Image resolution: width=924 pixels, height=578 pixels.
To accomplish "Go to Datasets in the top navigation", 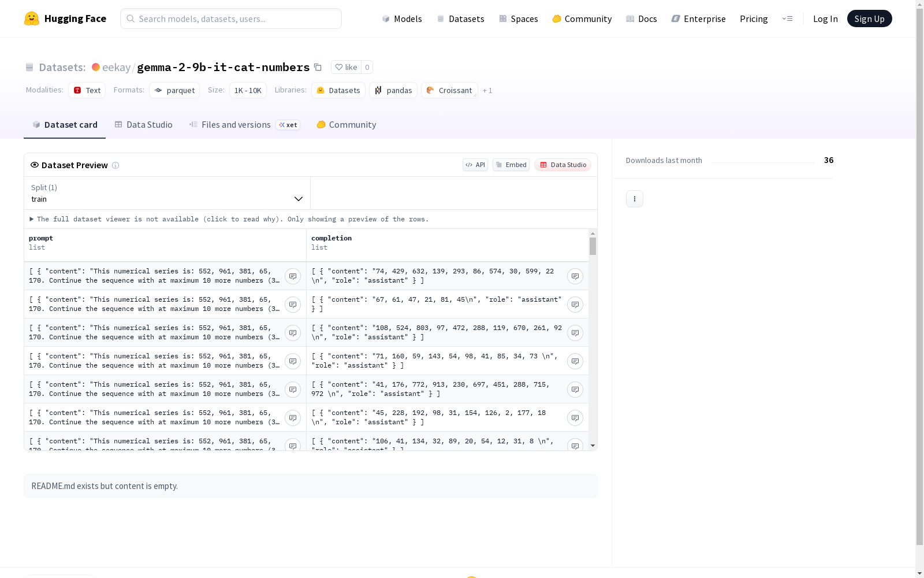I will click(460, 18).
